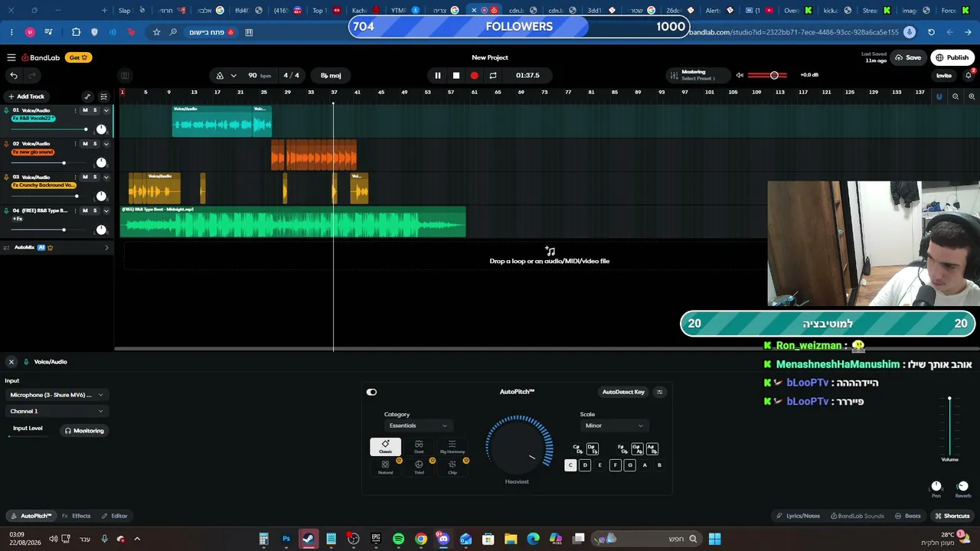The height and width of the screenshot is (551, 980).
Task: Switch to the Fx Effects tab
Action: pos(76,516)
